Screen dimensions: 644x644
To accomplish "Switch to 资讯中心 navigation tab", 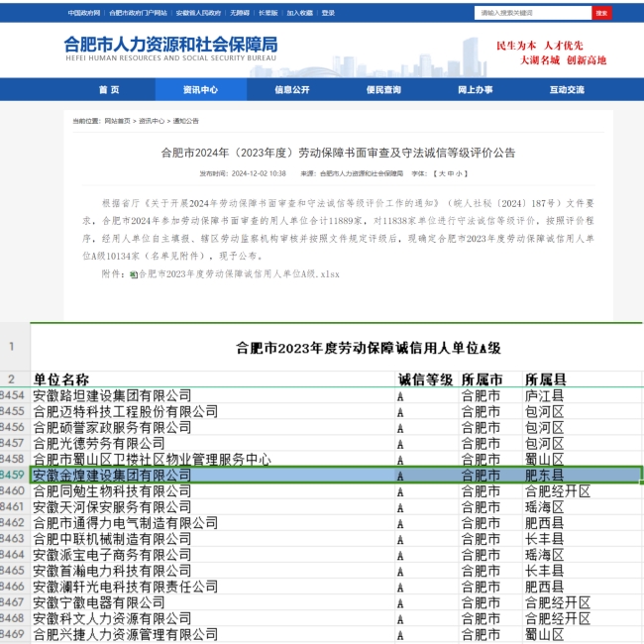I will [x=200, y=89].
